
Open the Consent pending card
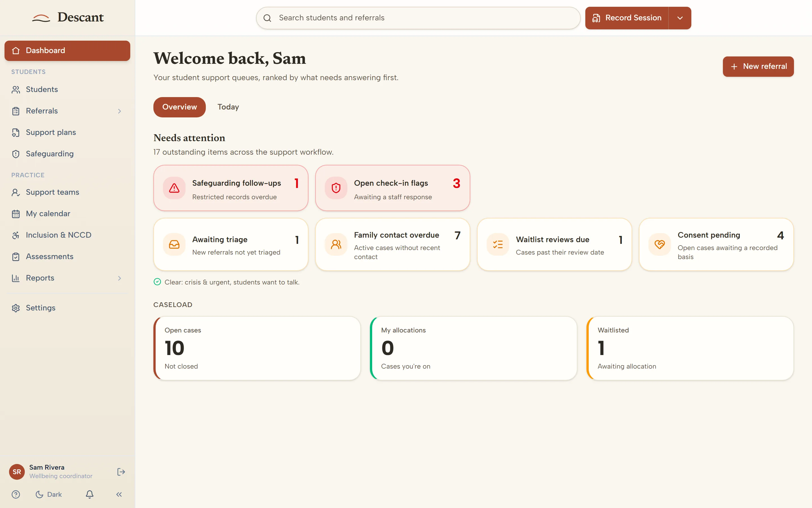click(716, 245)
